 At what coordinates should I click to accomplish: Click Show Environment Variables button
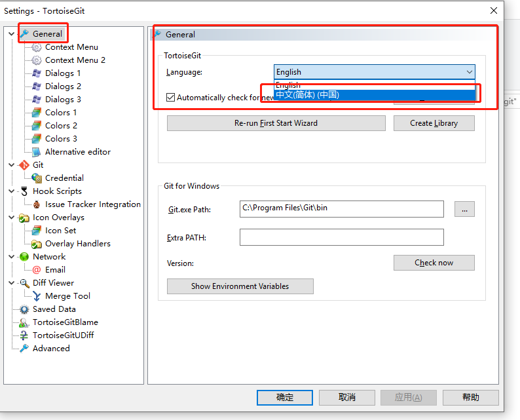(240, 286)
